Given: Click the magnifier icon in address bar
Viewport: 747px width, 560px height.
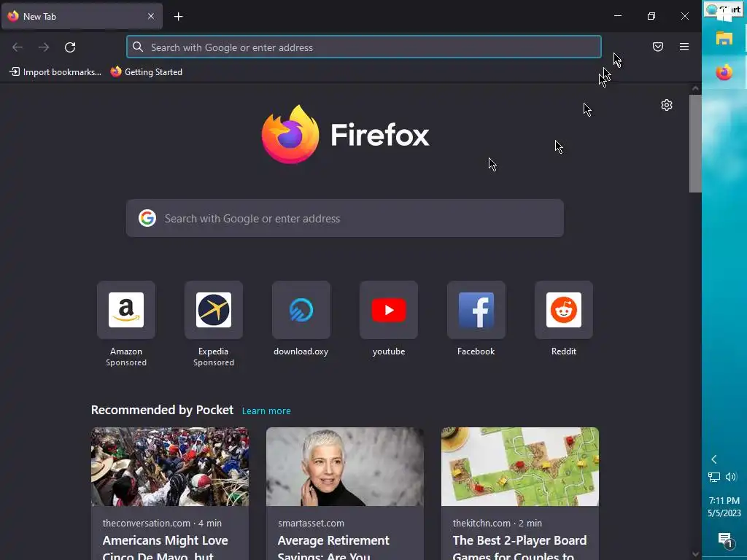Looking at the screenshot, I should click(x=138, y=47).
